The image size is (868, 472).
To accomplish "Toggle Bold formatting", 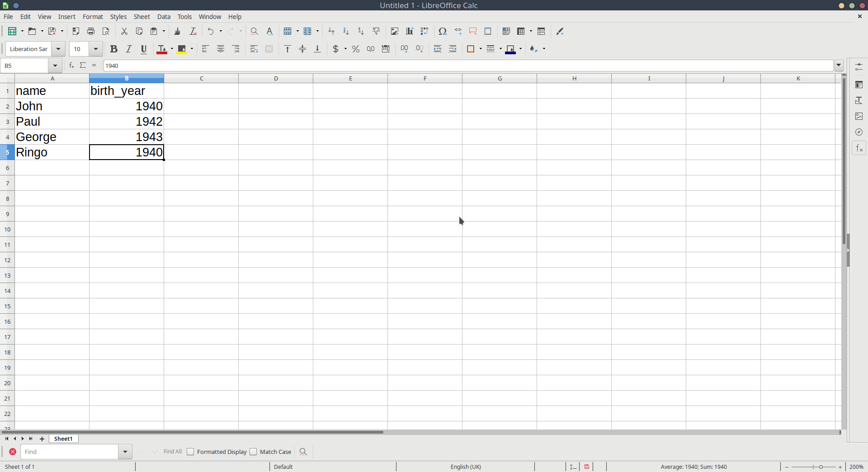I will pos(113,49).
